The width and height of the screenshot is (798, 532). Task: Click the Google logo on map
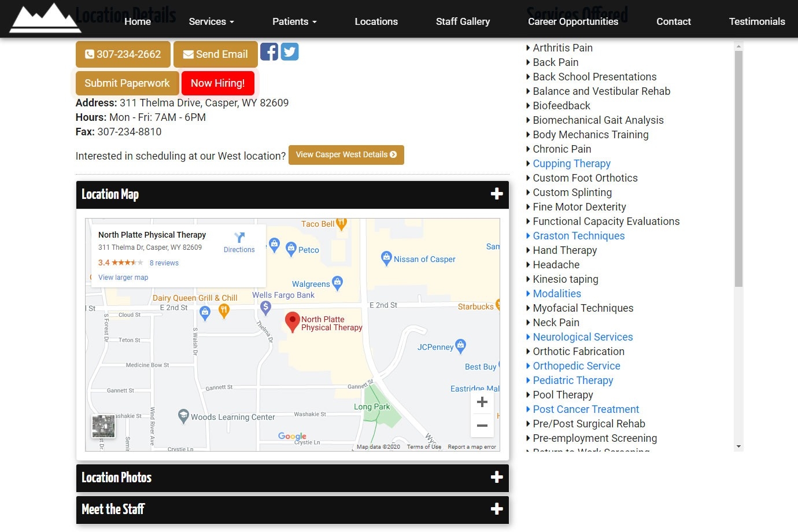(292, 436)
